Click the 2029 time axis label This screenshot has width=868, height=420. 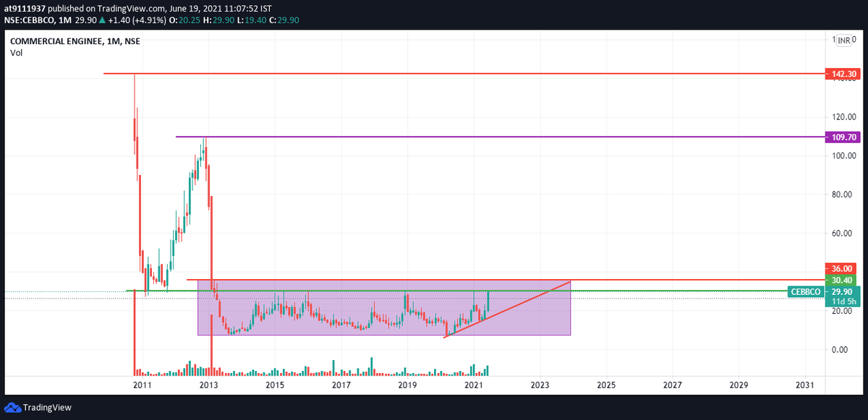[x=739, y=385]
